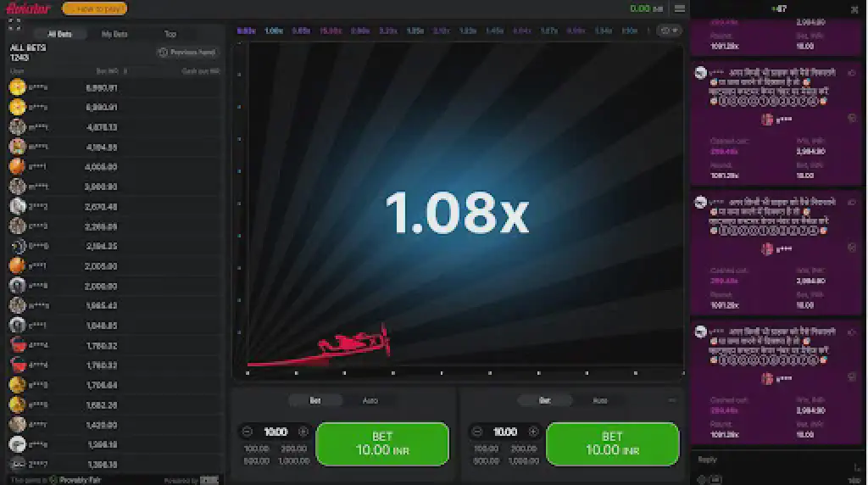Image resolution: width=868 pixels, height=485 pixels.
Task: Increase the left panel bet with plus
Action: point(303,432)
